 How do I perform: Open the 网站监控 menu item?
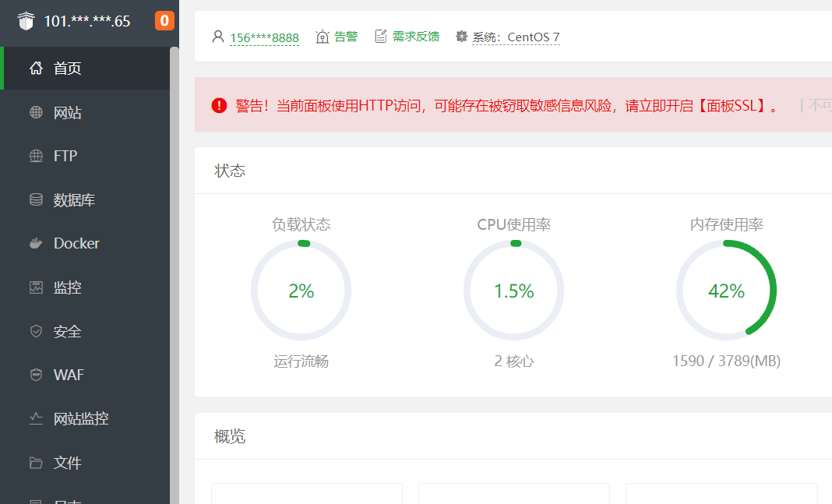coord(81,419)
